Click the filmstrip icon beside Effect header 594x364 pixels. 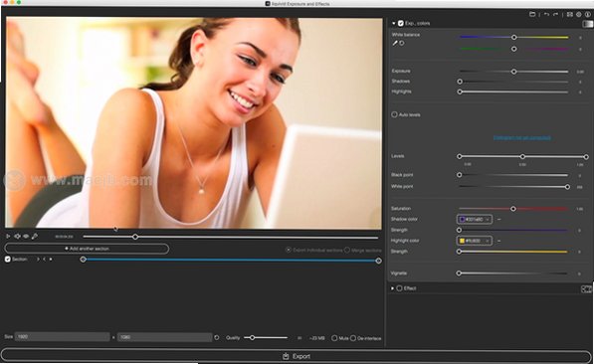(586, 289)
